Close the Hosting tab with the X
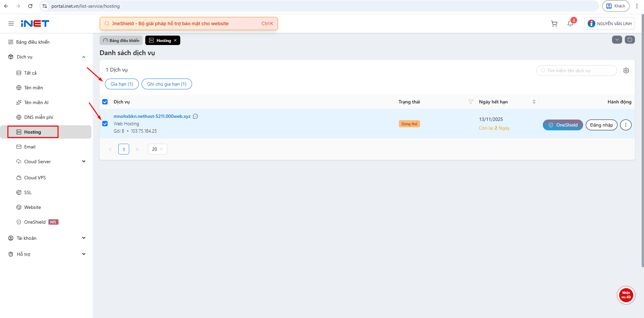Screen dimensions: 644x318 175,40
